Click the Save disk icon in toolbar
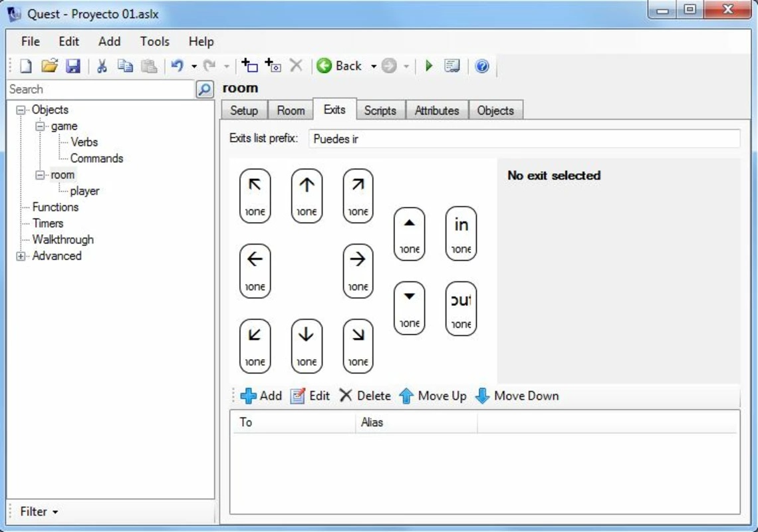758x532 pixels. pyautogui.click(x=73, y=66)
